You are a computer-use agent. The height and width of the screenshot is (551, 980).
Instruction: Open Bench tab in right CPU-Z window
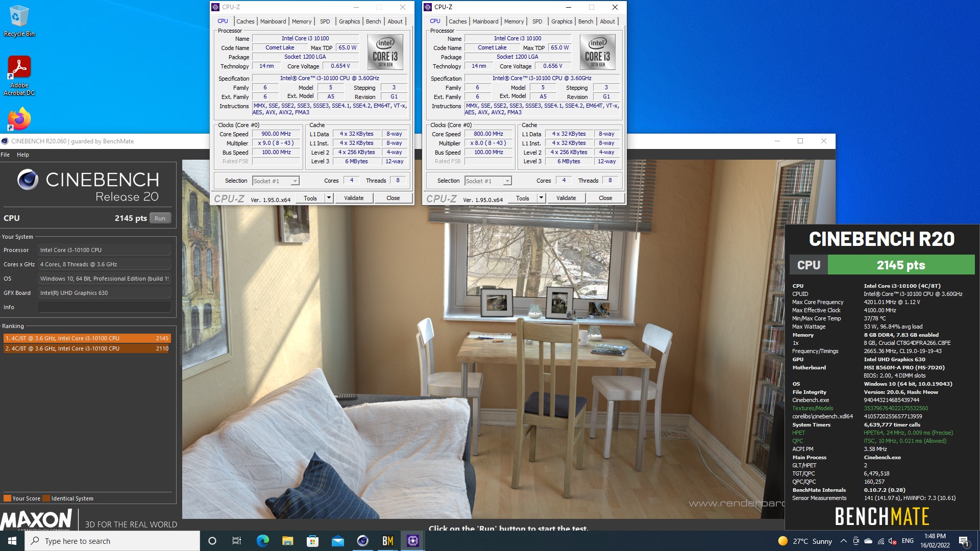click(x=586, y=21)
